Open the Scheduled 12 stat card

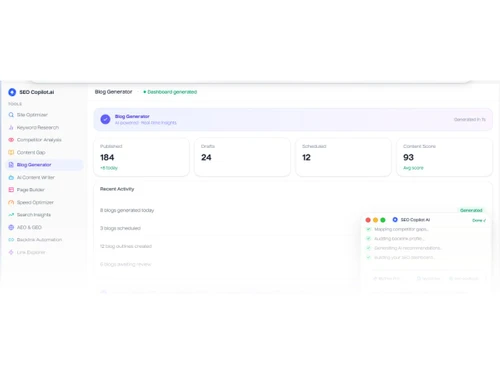pos(343,157)
